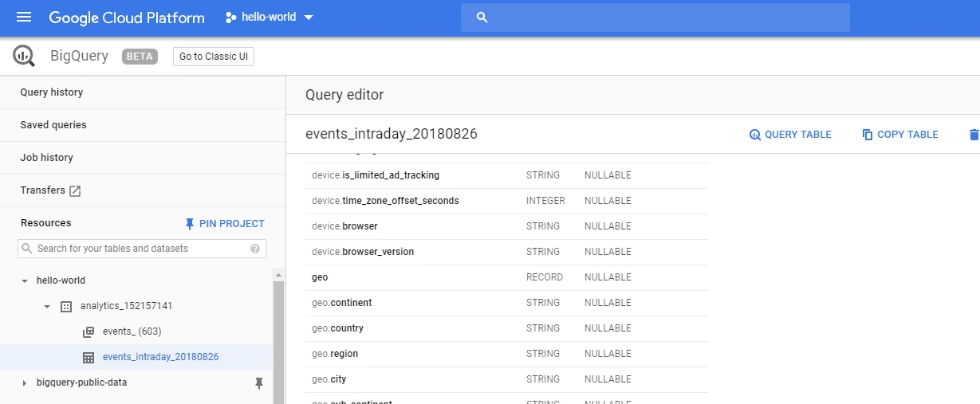
Task: Click the device.browser field name
Action: tap(344, 226)
